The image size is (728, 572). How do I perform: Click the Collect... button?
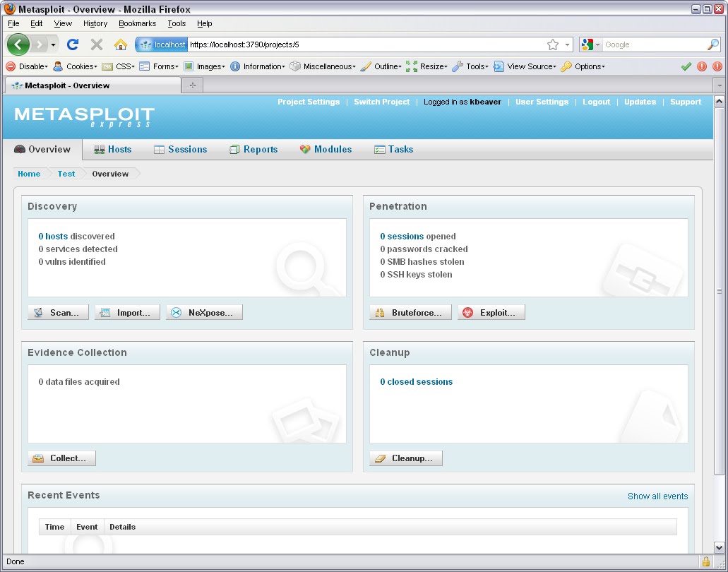coord(61,458)
